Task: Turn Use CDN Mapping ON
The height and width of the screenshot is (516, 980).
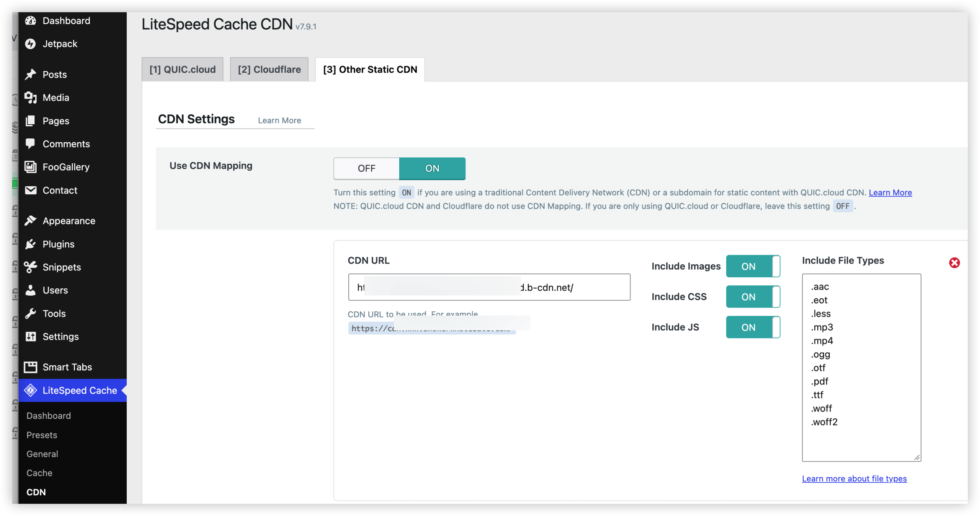Action: [432, 168]
